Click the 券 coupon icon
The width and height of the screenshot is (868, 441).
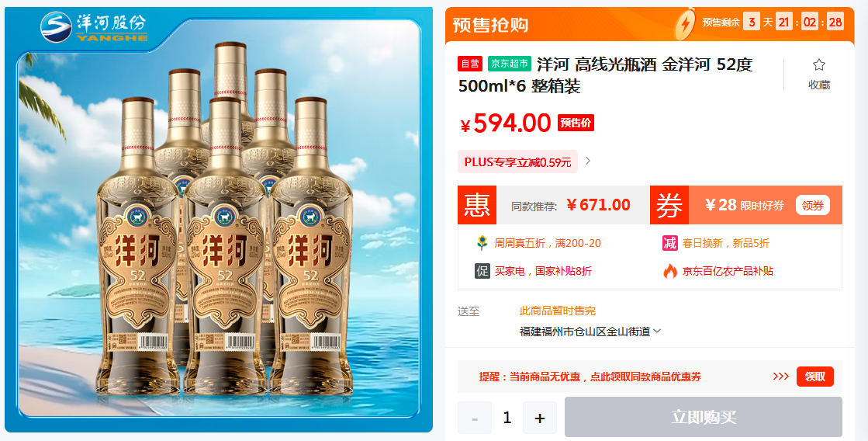click(x=669, y=205)
